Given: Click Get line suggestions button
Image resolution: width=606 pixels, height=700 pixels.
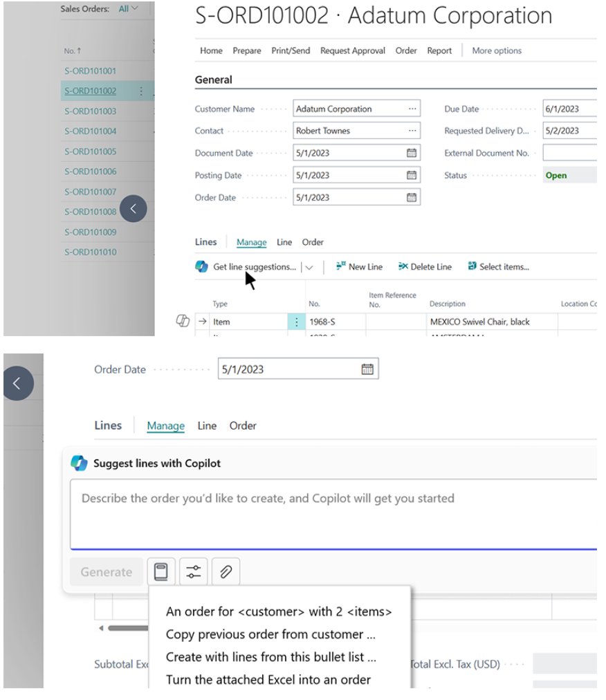Looking at the screenshot, I should click(x=255, y=266).
